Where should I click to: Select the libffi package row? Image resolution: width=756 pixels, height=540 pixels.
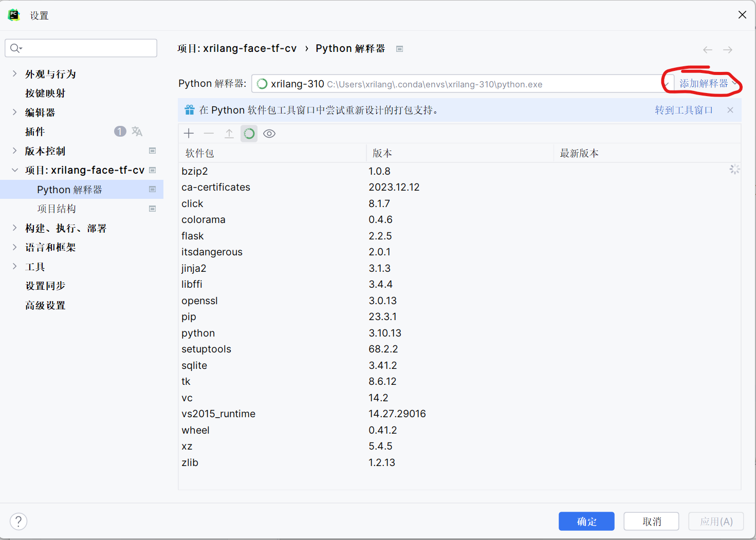click(459, 284)
